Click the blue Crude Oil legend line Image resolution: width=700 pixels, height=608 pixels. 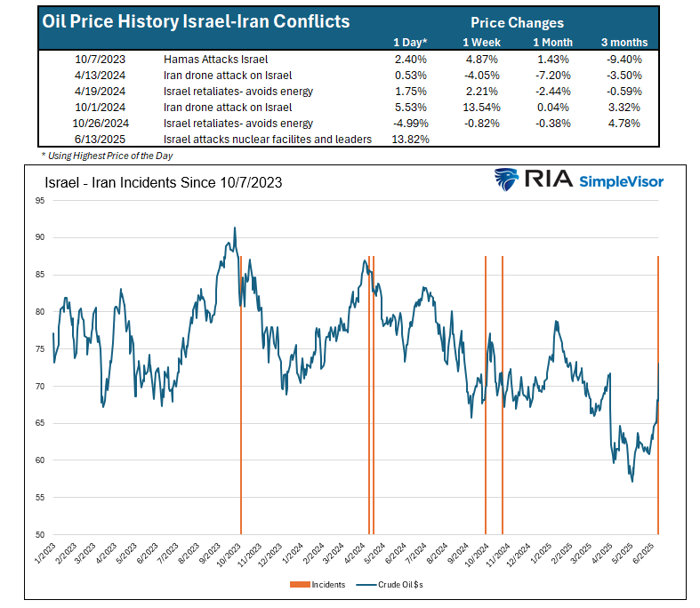pos(366,585)
